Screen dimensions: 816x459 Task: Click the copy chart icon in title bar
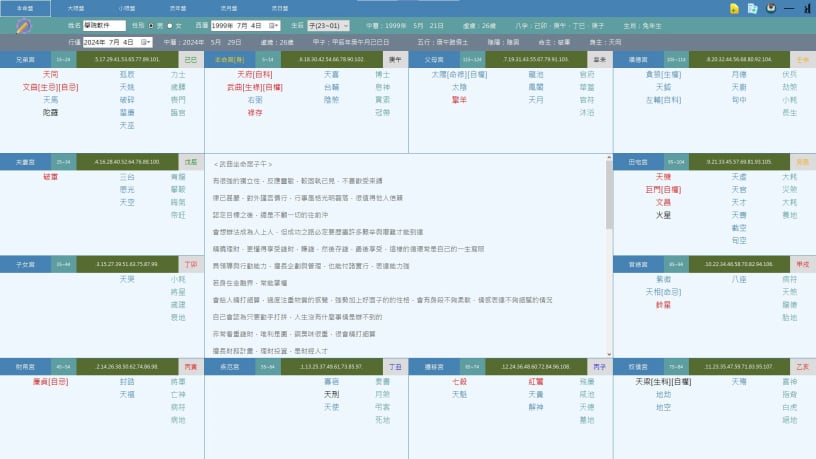pyautogui.click(x=752, y=8)
